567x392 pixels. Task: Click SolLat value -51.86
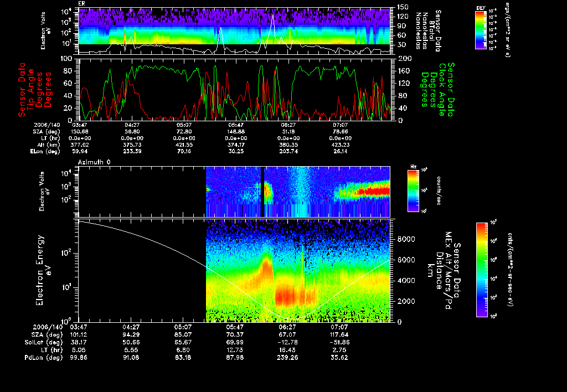click(339, 343)
